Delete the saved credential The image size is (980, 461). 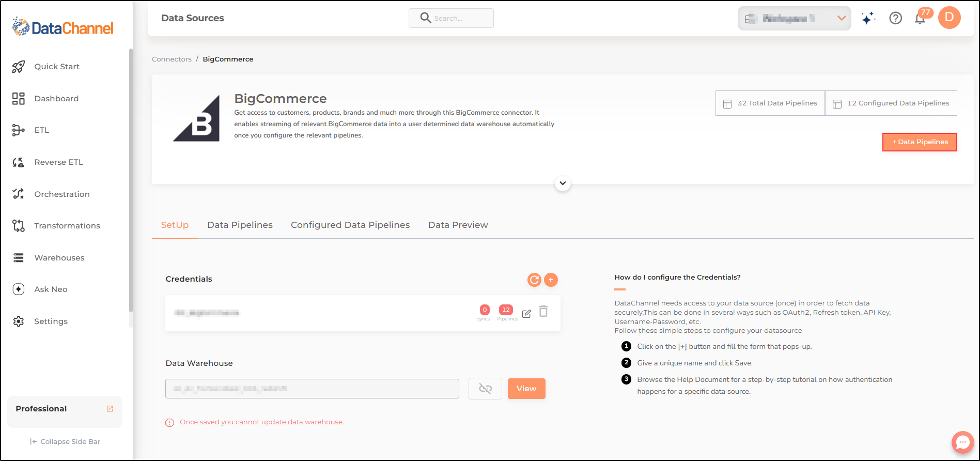(x=543, y=311)
